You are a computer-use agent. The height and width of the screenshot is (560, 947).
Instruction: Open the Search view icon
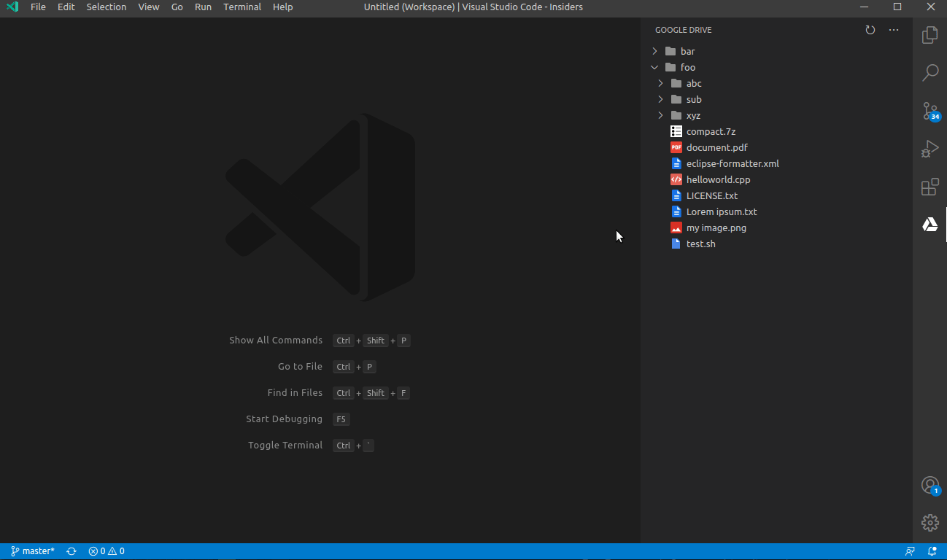(929, 73)
